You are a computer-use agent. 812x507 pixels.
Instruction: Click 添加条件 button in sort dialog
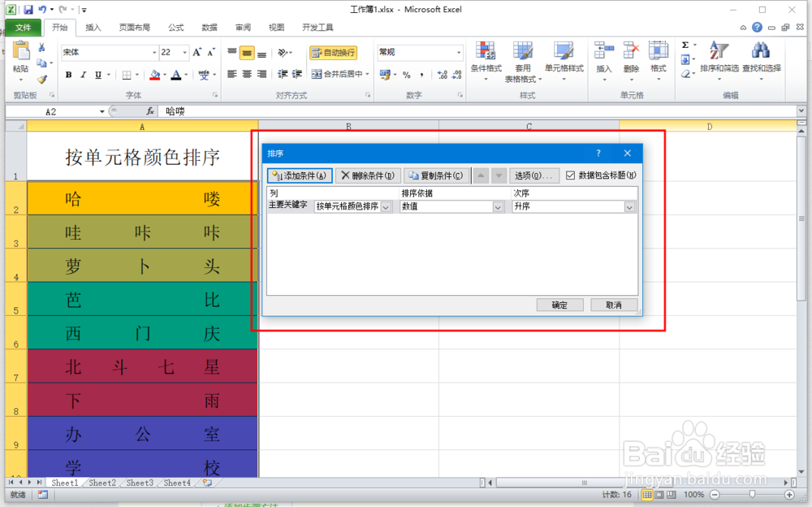300,175
